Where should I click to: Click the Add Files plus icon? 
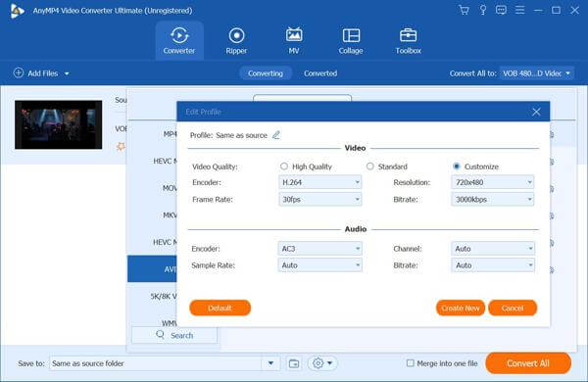point(19,72)
